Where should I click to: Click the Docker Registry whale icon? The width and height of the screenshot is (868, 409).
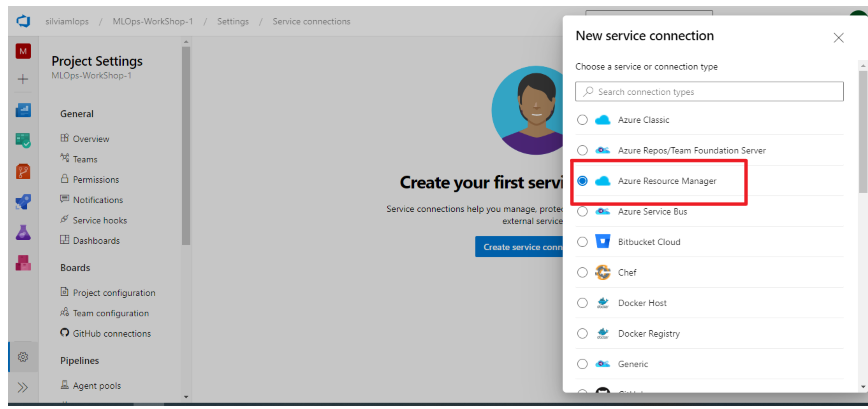[602, 333]
